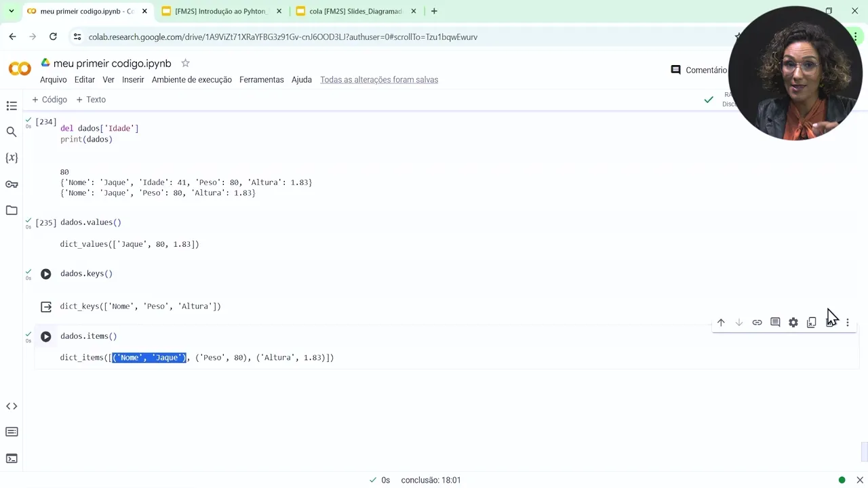Click the dados.keys() code text
This screenshot has height=488, width=868.
point(86,274)
